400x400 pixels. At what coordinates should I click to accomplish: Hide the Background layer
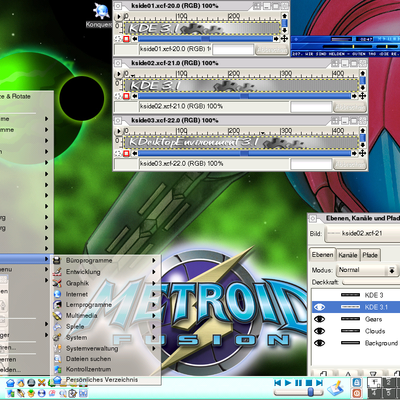(319, 343)
